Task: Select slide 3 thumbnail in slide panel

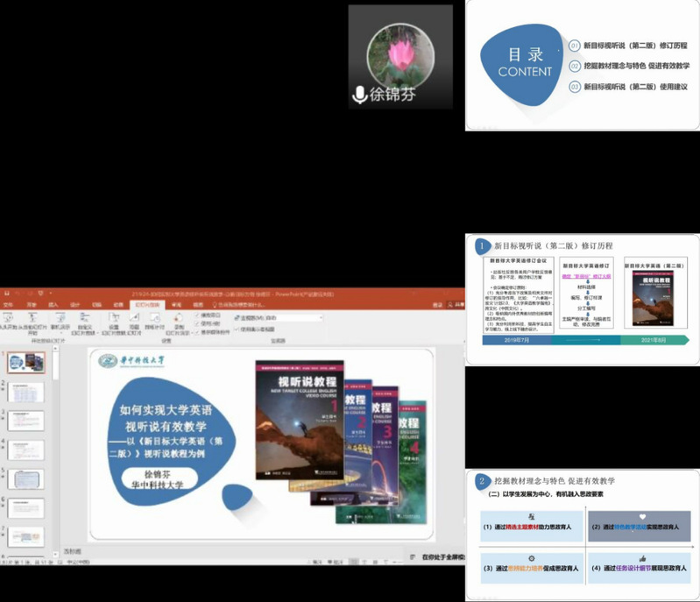Action: click(x=25, y=420)
